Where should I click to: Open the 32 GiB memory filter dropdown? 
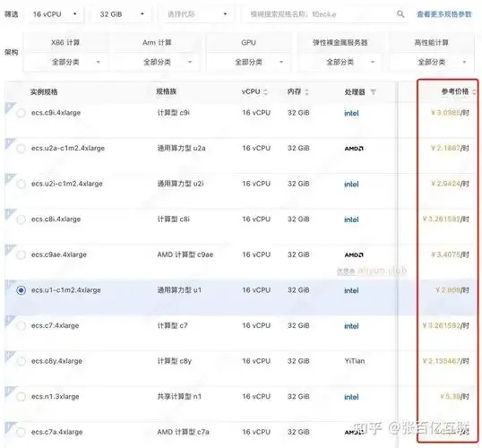pyautogui.click(x=122, y=14)
